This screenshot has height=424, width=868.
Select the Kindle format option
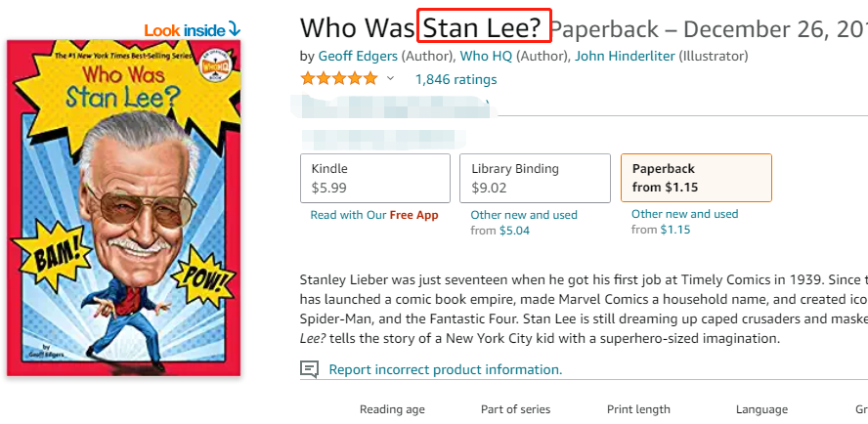click(374, 178)
